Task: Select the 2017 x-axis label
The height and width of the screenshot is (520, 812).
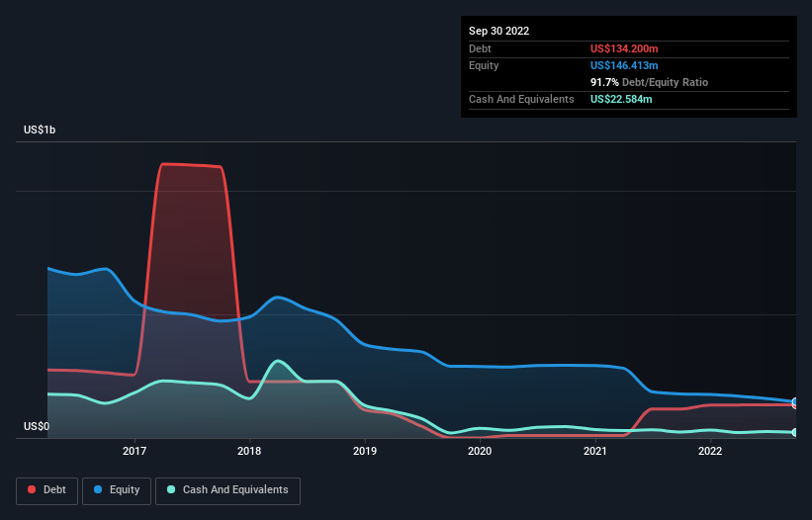Action: click(135, 451)
